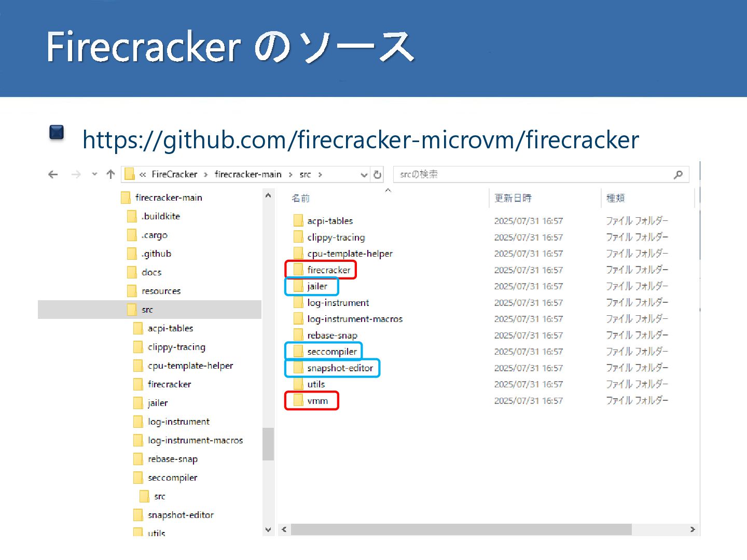Select firecracker folder icon in file list

click(x=298, y=270)
